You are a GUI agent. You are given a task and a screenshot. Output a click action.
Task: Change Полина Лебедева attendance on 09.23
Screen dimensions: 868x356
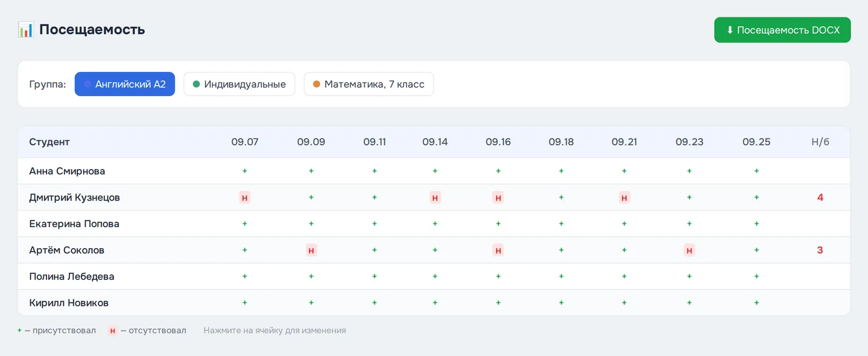pyautogui.click(x=689, y=277)
